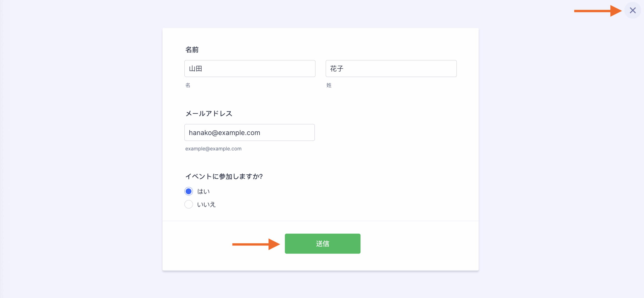Click the 名前 field heading
The image size is (644, 298).
[x=192, y=50]
